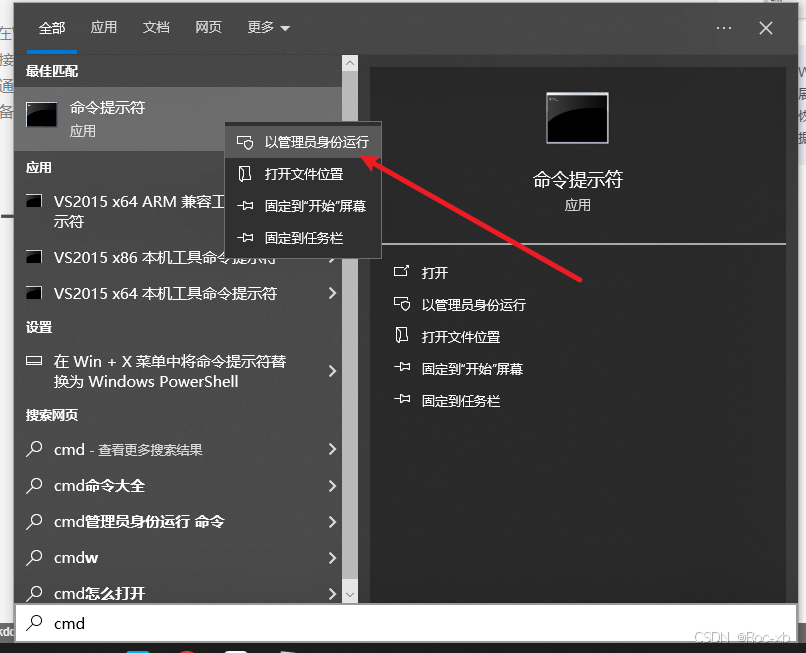806x653 pixels.
Task: Expand chevron for cmd - 查看更多搜索结果
Action: pos(332,449)
